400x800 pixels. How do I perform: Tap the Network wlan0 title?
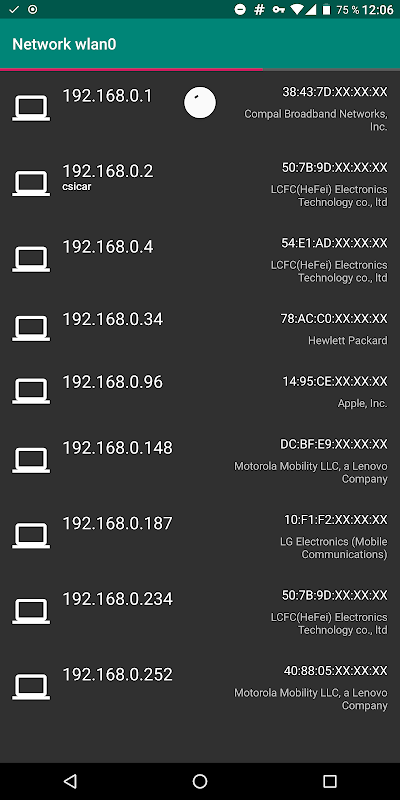64,44
